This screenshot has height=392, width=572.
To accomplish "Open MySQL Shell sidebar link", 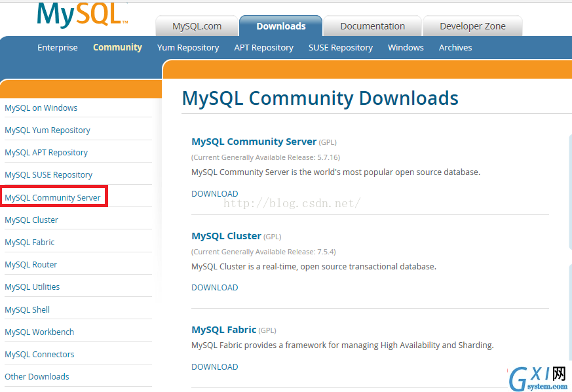I will point(27,310).
